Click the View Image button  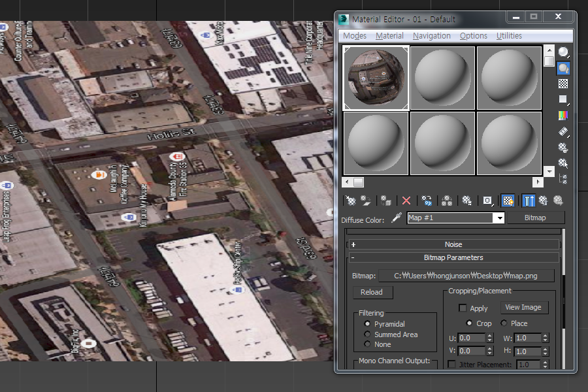(x=524, y=307)
